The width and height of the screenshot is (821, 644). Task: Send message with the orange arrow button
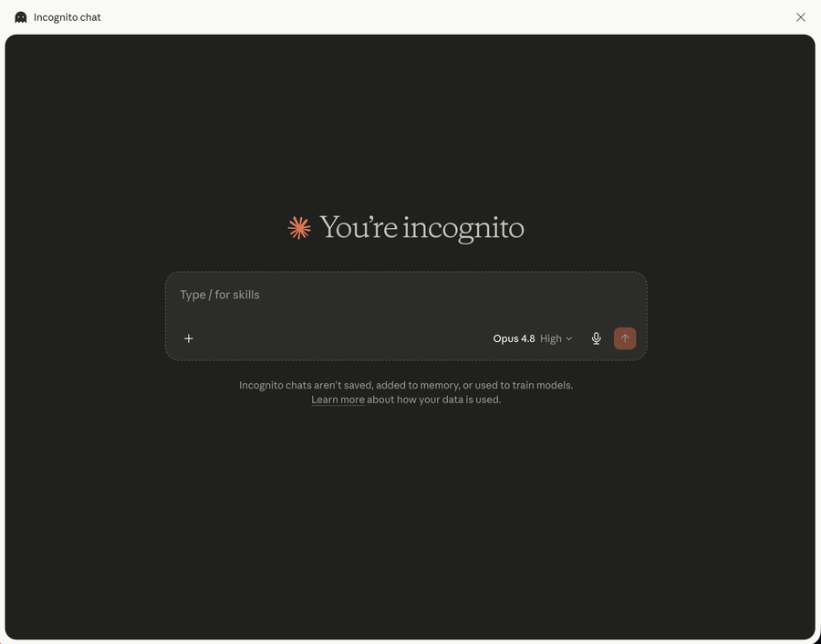tap(625, 338)
